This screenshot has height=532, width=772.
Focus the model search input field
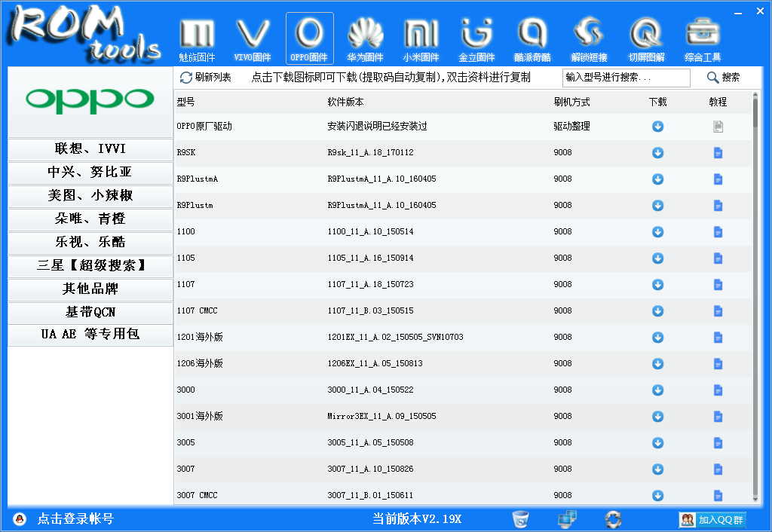coord(626,78)
